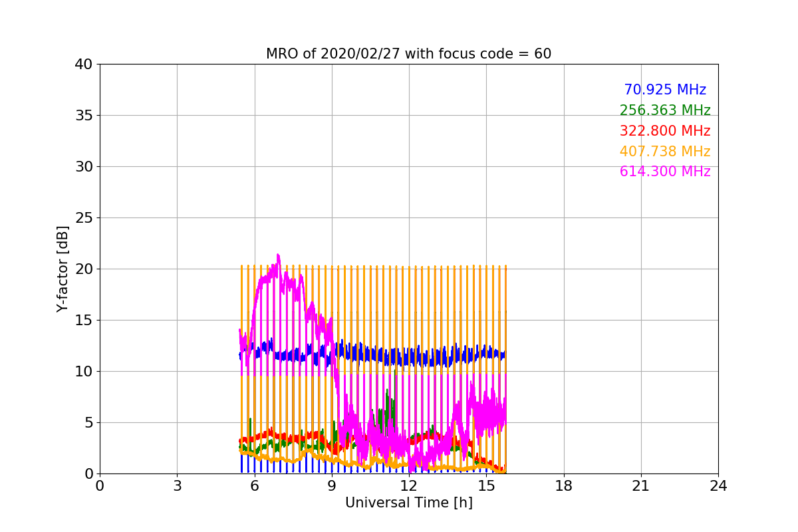Click the x-axis tick label 6
Image resolution: width=798 pixels, height=532 pixels.
coord(254,485)
